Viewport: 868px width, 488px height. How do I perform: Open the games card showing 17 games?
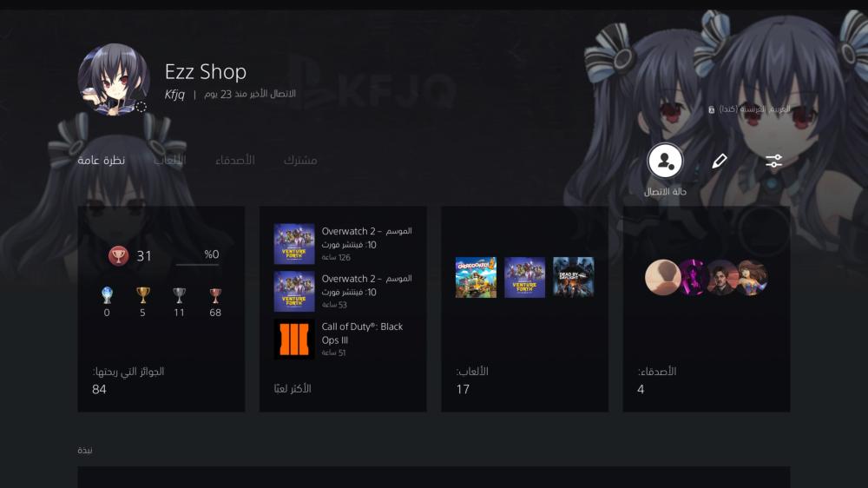tap(525, 308)
